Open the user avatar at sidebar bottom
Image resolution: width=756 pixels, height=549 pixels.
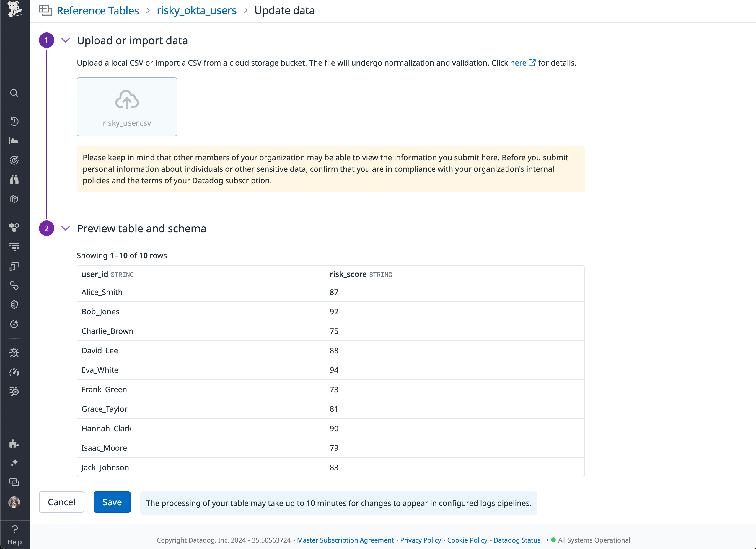pos(13,503)
